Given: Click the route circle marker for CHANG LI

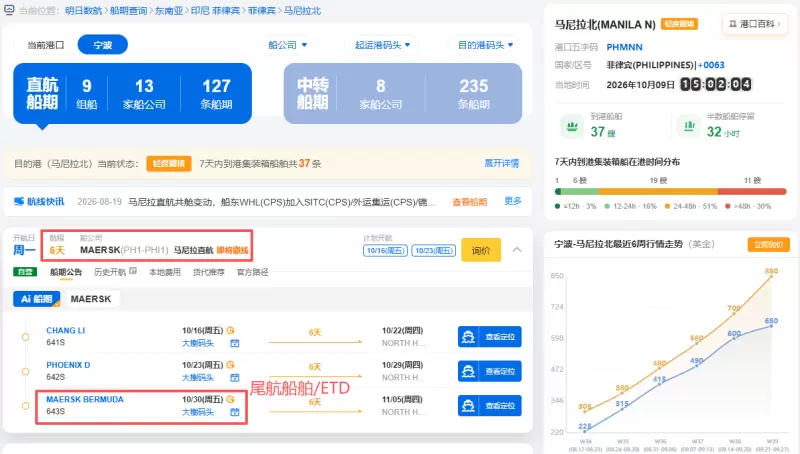Looking at the screenshot, I should tap(26, 337).
